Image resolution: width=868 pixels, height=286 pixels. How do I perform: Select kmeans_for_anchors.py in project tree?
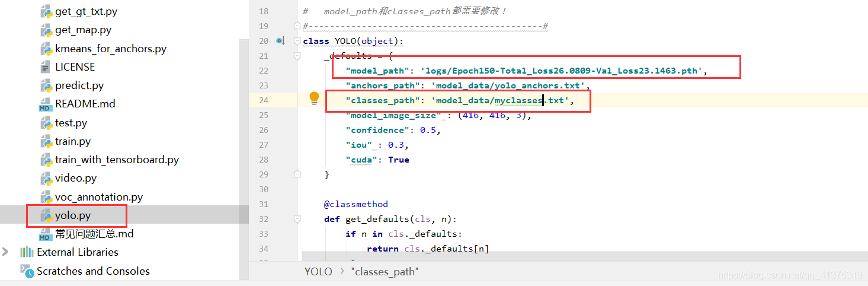point(111,49)
